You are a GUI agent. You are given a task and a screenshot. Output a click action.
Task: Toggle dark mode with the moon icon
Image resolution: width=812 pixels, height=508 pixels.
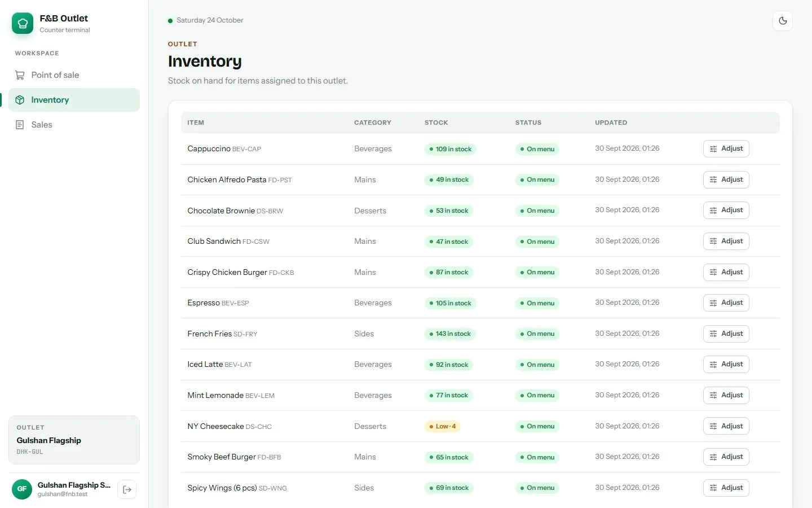pos(783,21)
